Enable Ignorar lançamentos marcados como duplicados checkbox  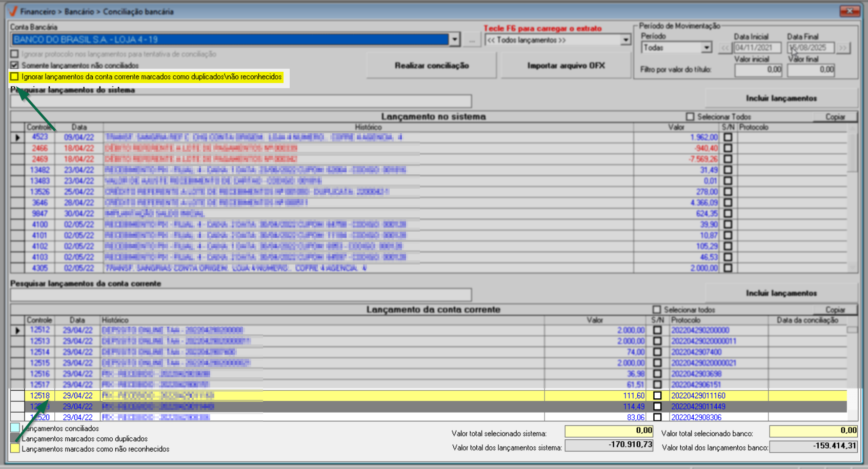tap(15, 77)
